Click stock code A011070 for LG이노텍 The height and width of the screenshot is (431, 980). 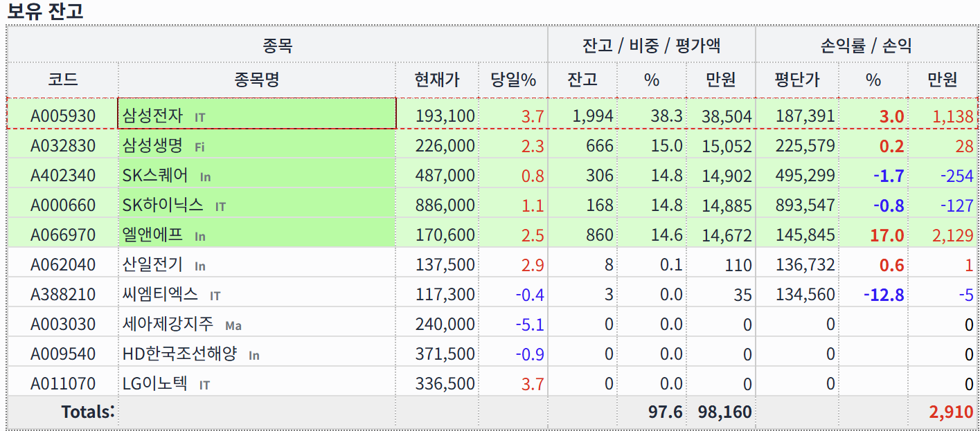pyautogui.click(x=62, y=383)
